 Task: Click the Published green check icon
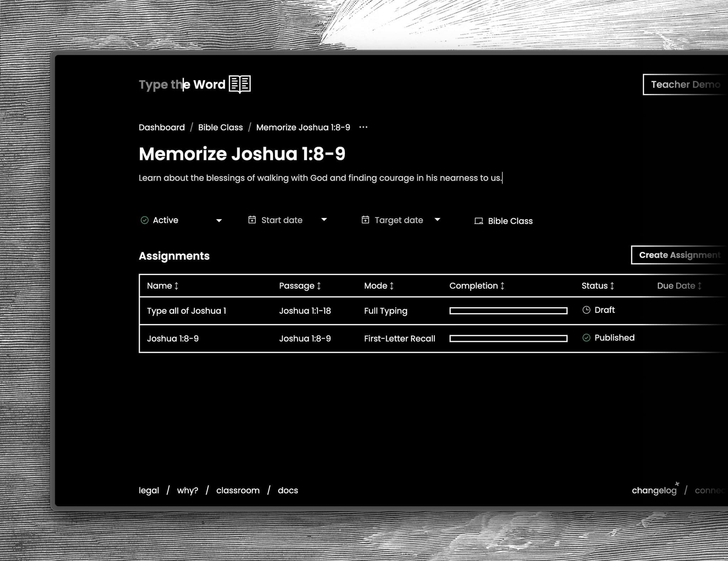pos(586,338)
